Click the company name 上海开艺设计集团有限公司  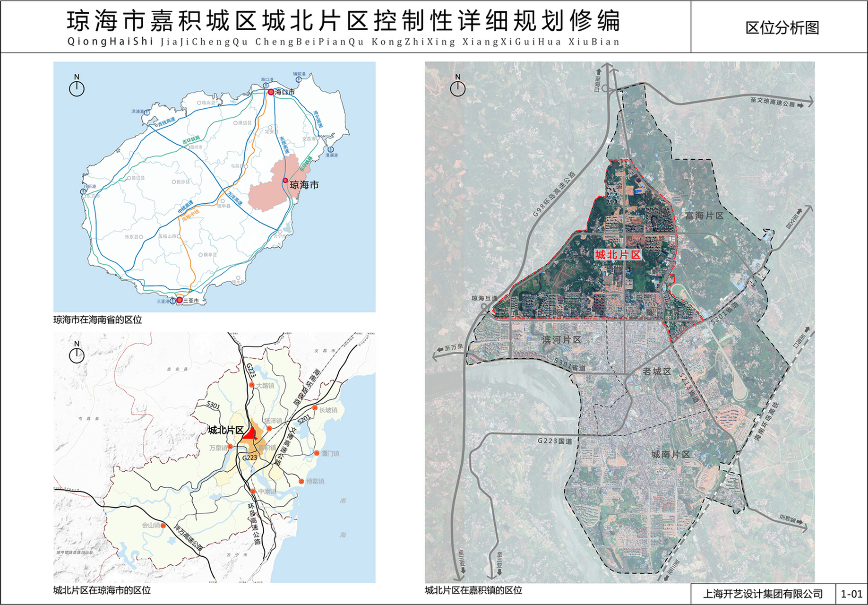763,594
